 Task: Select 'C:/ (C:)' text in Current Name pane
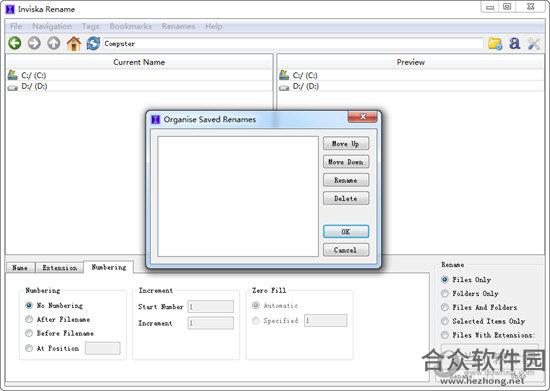click(x=34, y=75)
